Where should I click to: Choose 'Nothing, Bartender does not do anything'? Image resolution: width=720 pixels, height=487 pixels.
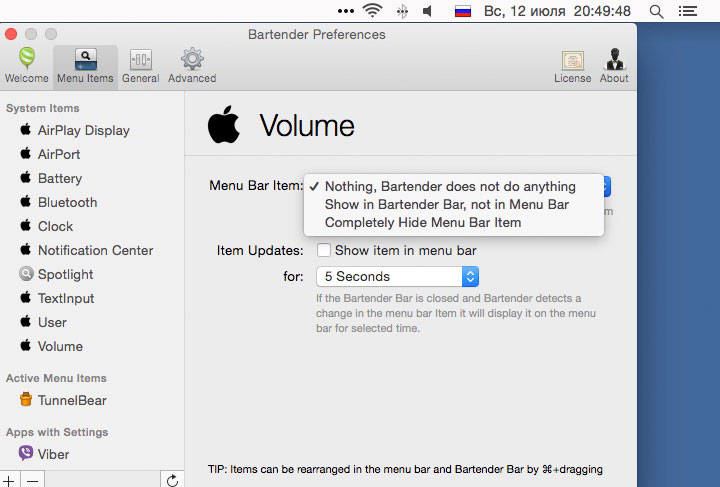click(x=450, y=186)
